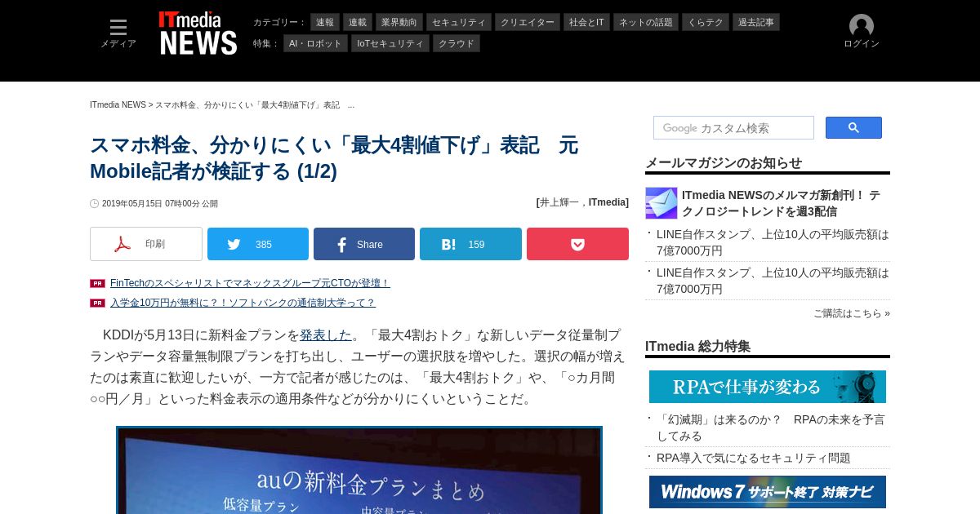Click ご購読はこちら link
Image resolution: width=980 pixels, height=514 pixels.
tap(852, 313)
